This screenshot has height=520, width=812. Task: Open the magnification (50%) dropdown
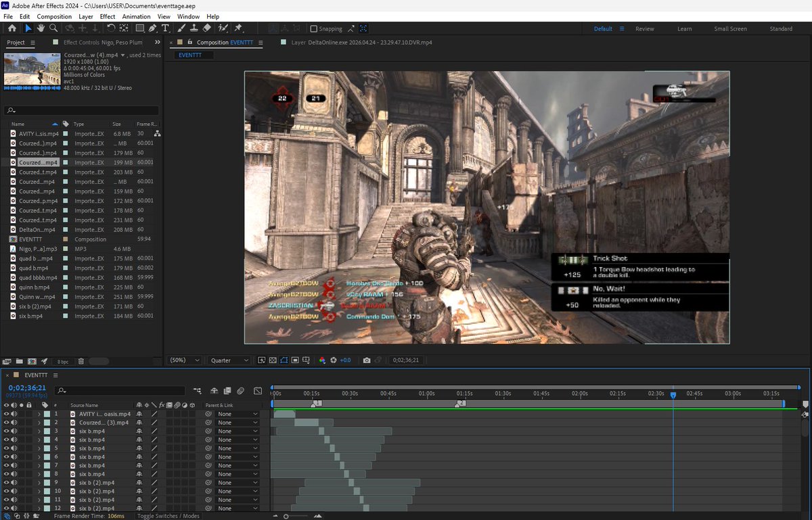pos(185,360)
